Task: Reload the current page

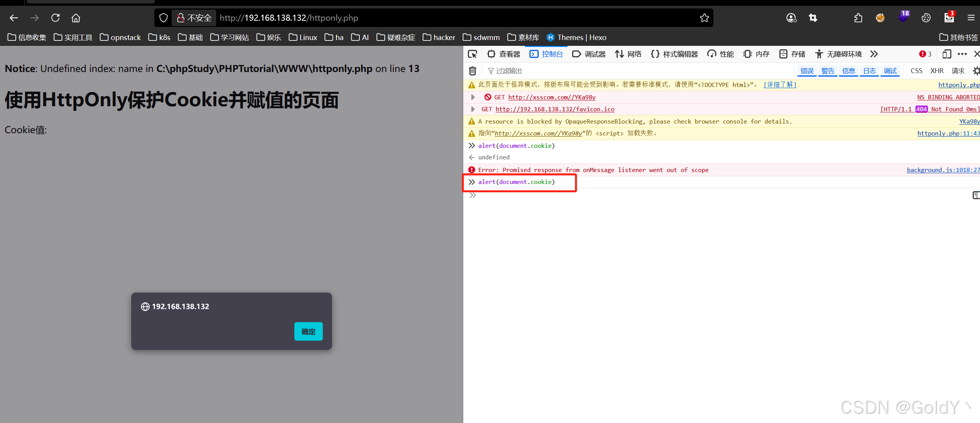Action: tap(55, 18)
